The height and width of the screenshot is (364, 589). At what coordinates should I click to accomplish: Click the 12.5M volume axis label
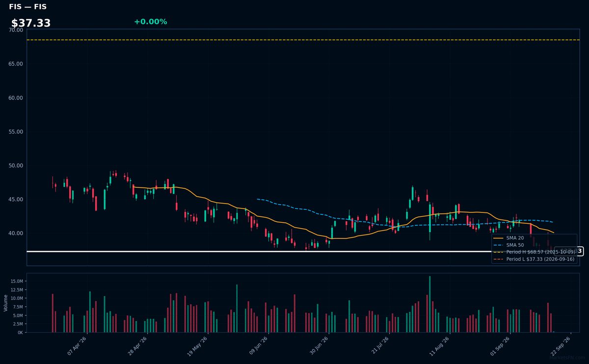pos(16,290)
